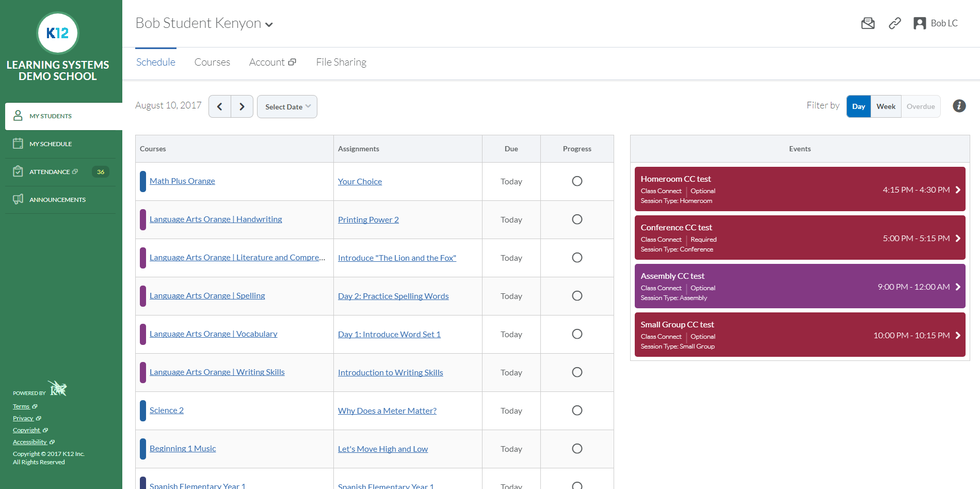
Task: Switch to the Schedule tab
Action: click(x=156, y=62)
